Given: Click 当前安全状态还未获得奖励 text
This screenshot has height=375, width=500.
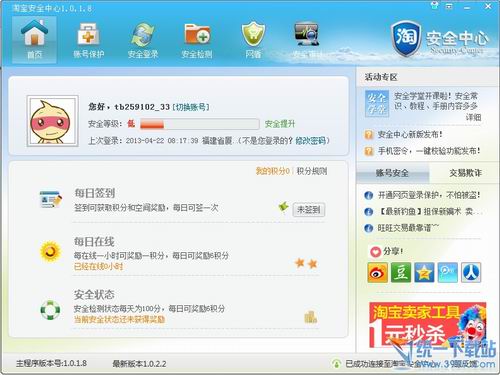Looking at the screenshot, I should (x=119, y=319).
